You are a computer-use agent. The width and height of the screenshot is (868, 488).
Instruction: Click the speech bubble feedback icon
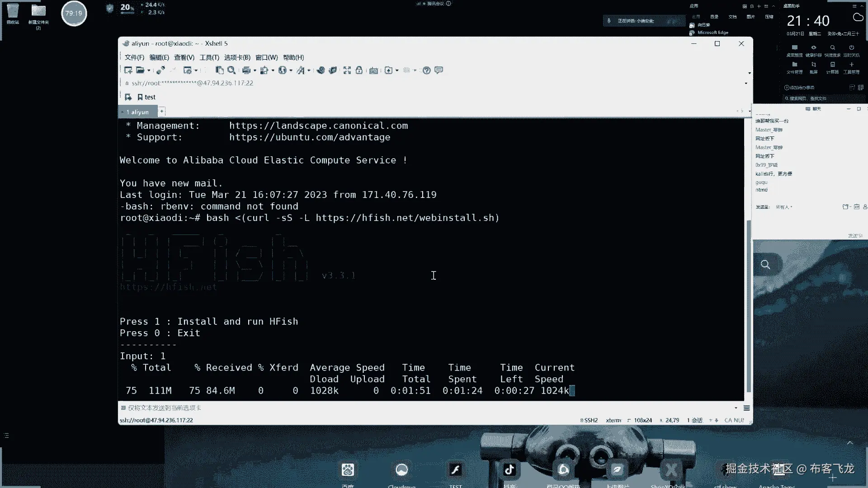pos(439,70)
